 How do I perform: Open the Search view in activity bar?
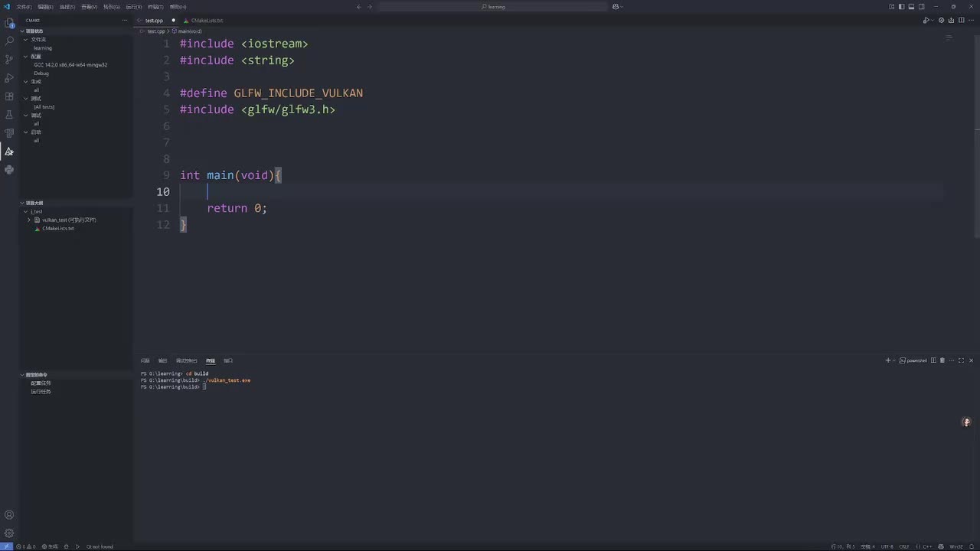point(9,41)
